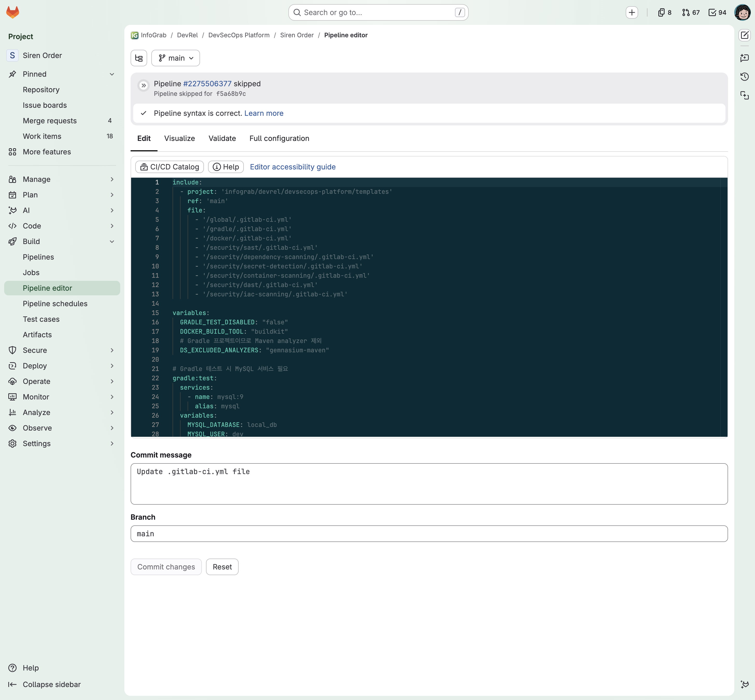
Task: Switch to the Edit tab
Action: coord(144,139)
